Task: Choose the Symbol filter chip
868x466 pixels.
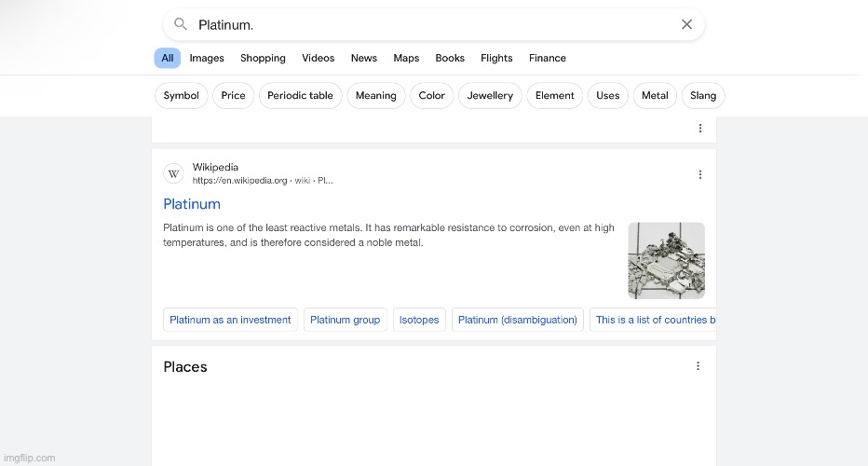Action: (181, 95)
